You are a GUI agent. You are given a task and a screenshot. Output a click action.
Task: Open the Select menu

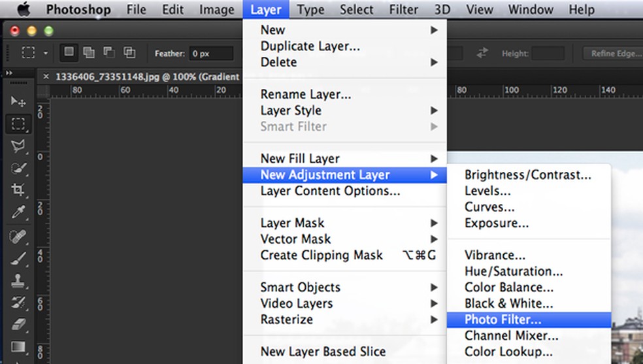tap(356, 9)
